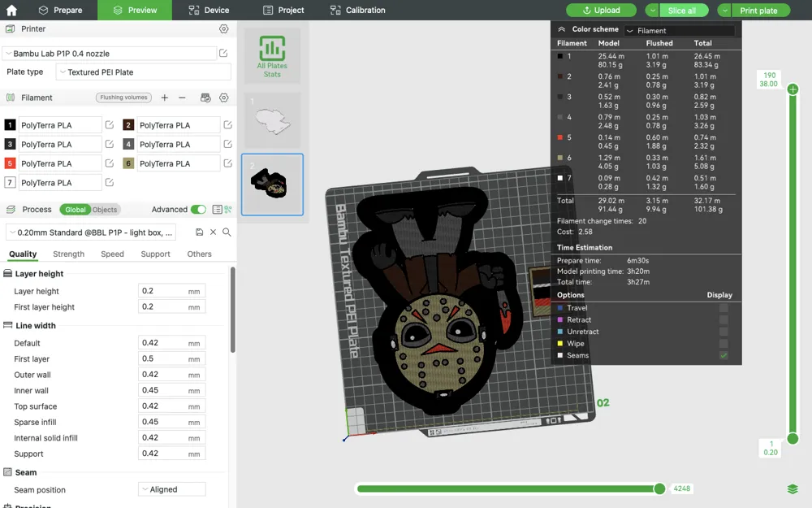This screenshot has width=812, height=508.
Task: Open the Support settings tab
Action: point(155,254)
